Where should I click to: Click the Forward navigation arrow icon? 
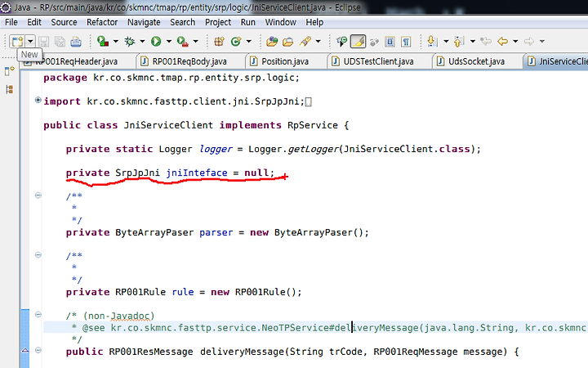pos(528,42)
